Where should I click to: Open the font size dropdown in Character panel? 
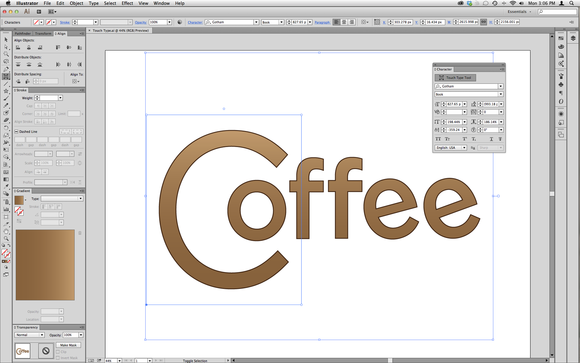click(465, 104)
